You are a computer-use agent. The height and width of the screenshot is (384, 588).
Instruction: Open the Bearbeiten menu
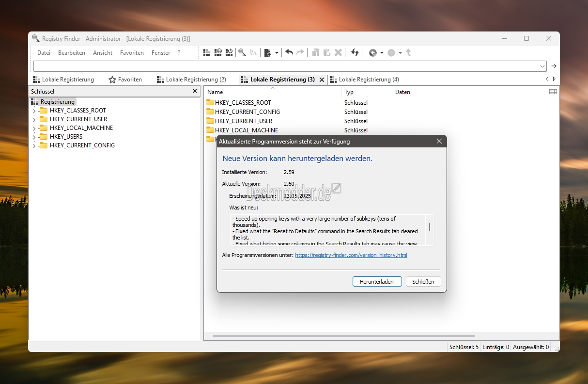72,53
